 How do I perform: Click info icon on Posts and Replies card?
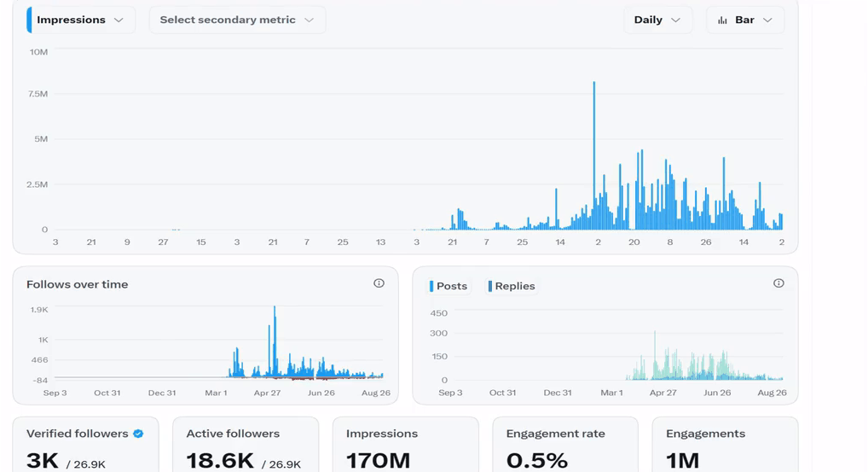[778, 283]
